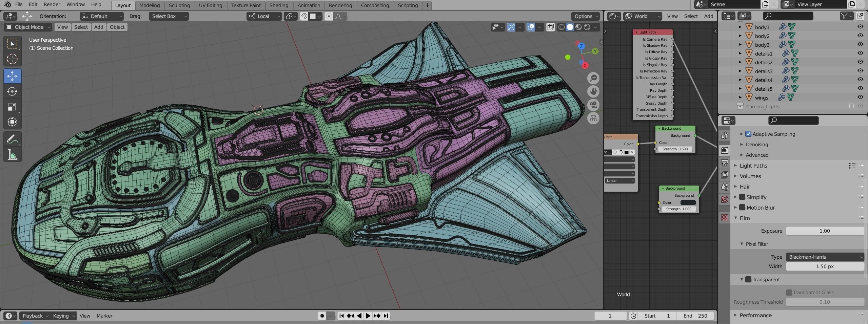Toggle X-ray display in viewport header

(551, 27)
